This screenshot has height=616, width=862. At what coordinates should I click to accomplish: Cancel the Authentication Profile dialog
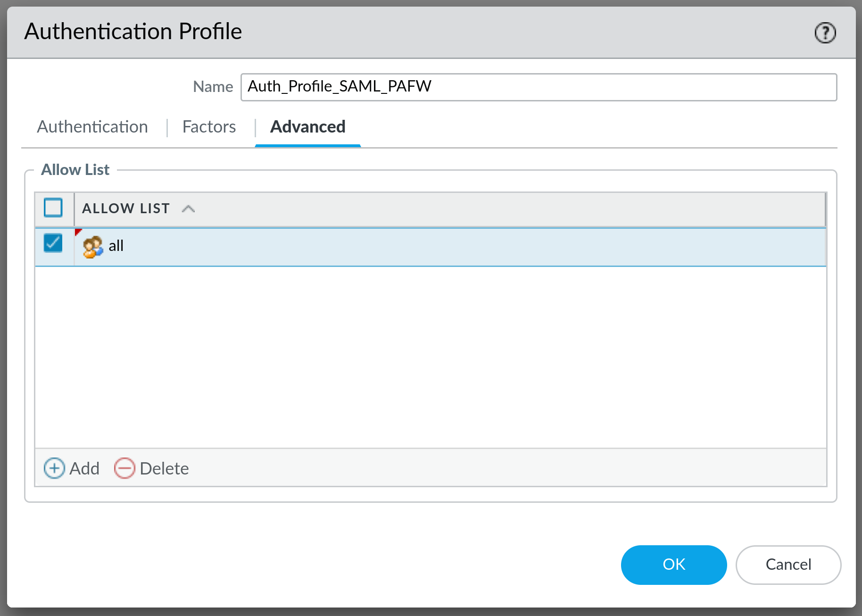point(788,565)
